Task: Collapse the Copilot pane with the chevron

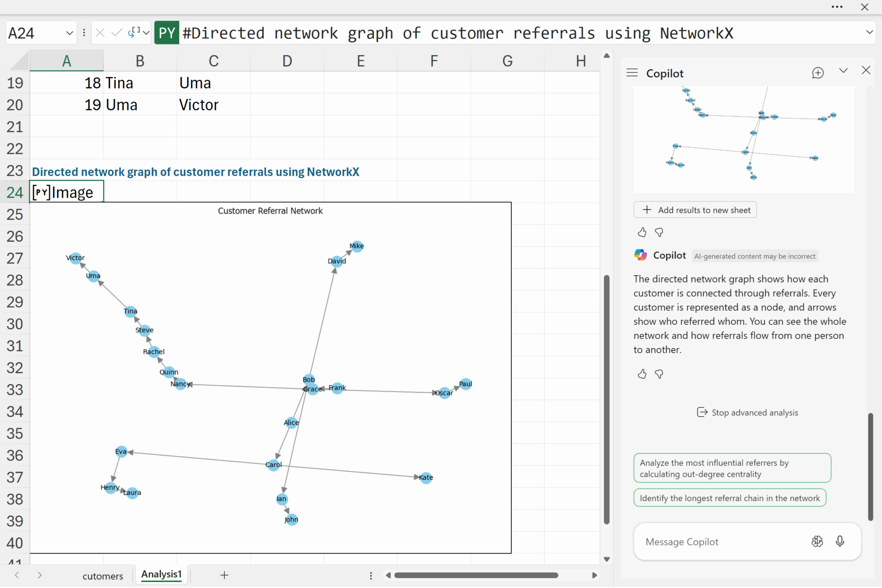Action: pos(843,71)
